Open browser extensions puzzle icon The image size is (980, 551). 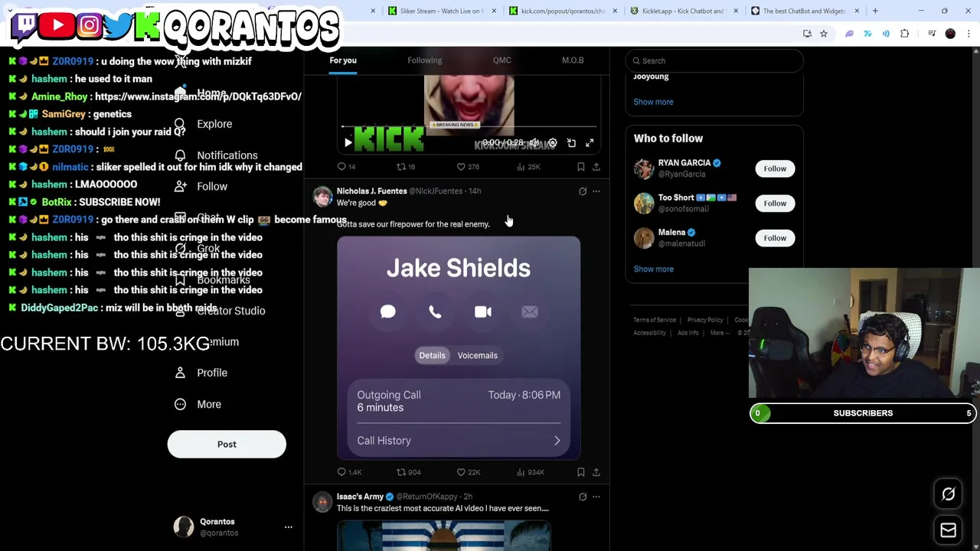coord(905,34)
